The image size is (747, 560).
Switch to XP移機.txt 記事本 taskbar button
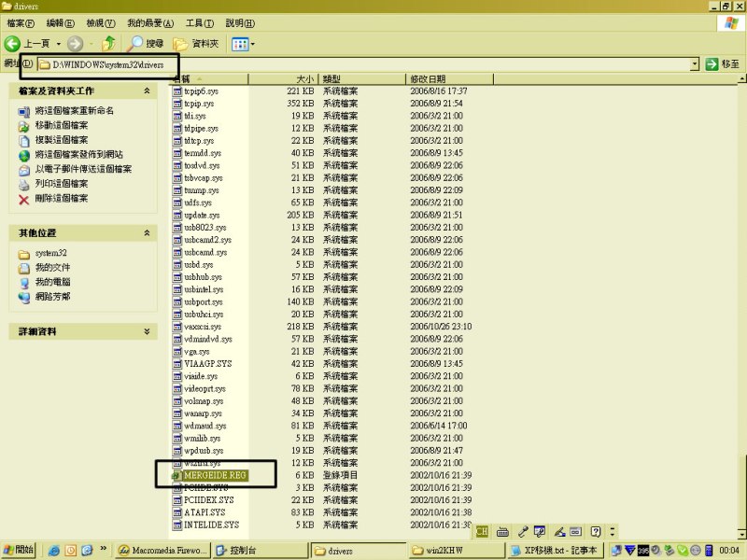[556, 551]
